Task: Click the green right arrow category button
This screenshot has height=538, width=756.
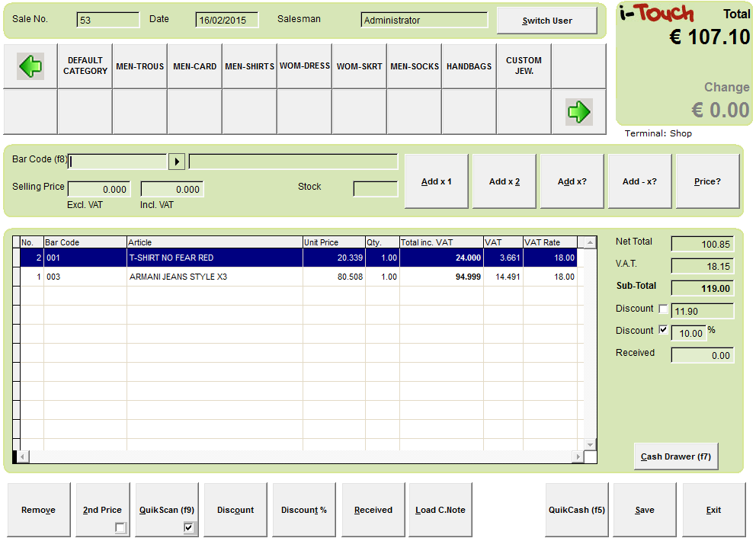Action: 578,112
